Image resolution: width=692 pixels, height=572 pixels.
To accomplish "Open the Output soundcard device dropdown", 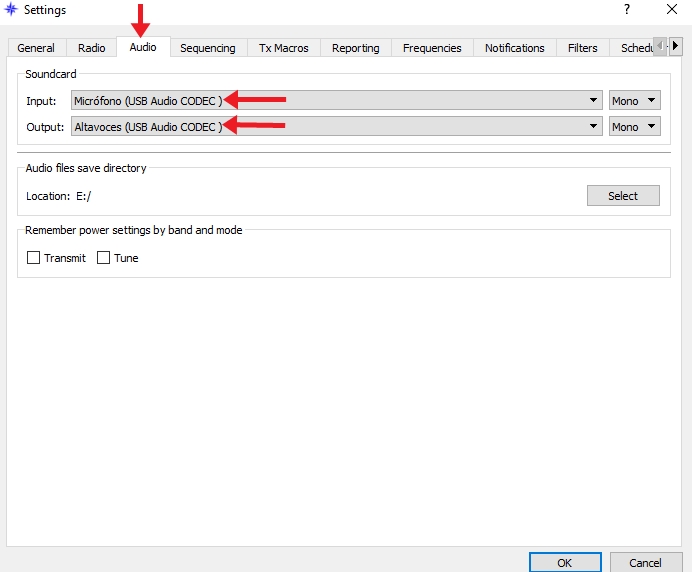I will (x=336, y=127).
